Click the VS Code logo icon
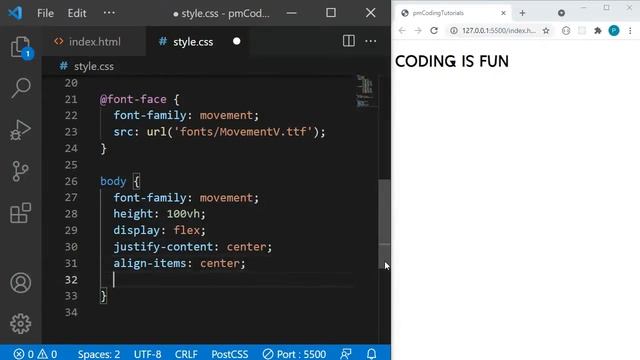The height and width of the screenshot is (360, 640). (x=15, y=13)
